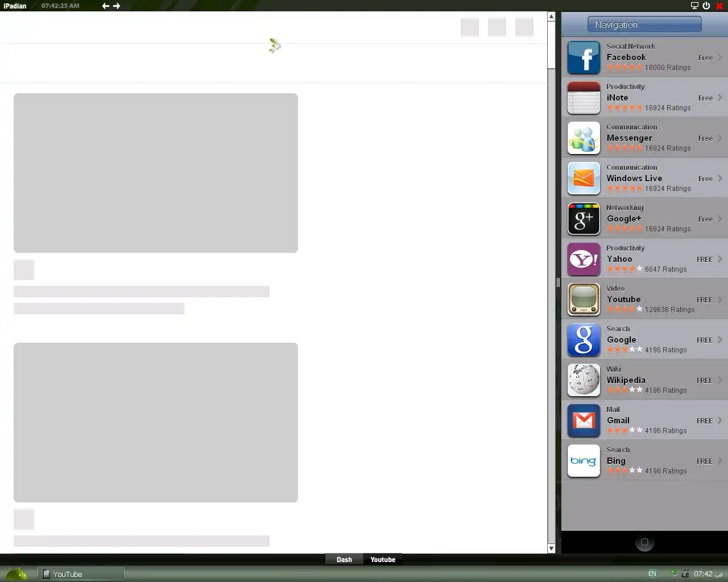
Task: Click the 'Video' category label
Action: coord(615,289)
